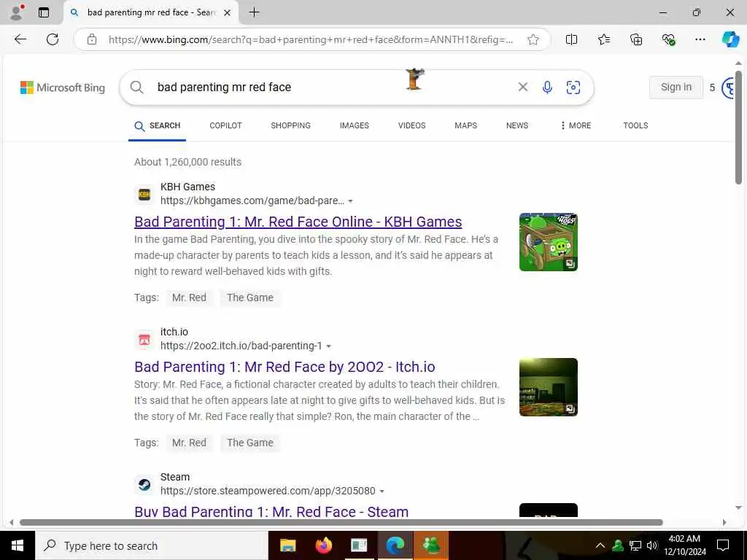Launch Firefox from taskbar

pos(323,545)
